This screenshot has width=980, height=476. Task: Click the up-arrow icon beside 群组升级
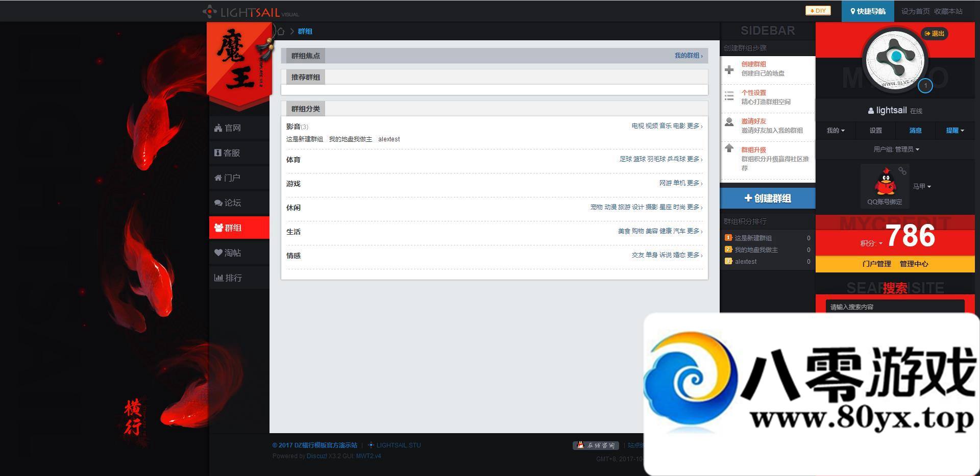(729, 148)
